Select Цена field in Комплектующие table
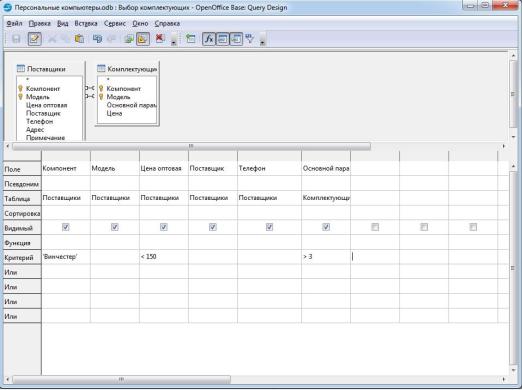The width and height of the screenshot is (522, 390). 114,113
